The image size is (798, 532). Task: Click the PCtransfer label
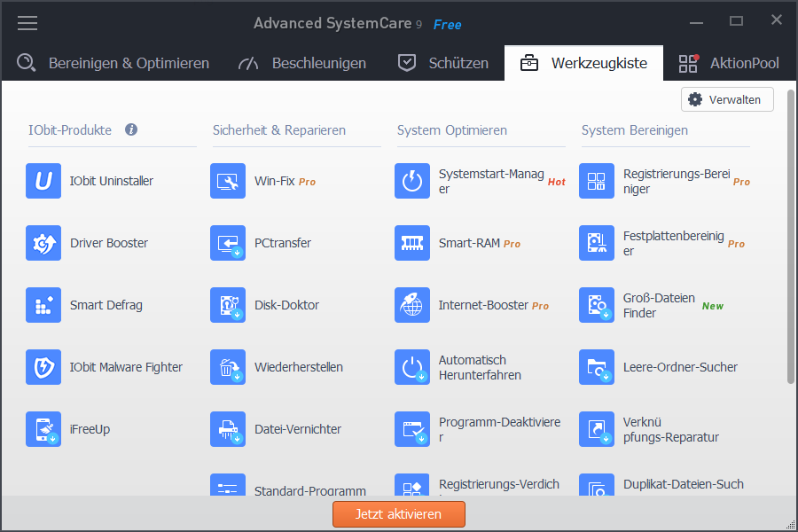[x=283, y=243]
